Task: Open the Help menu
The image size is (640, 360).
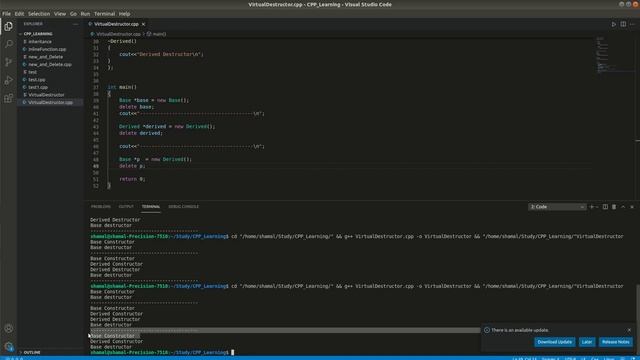Action: pos(124,13)
